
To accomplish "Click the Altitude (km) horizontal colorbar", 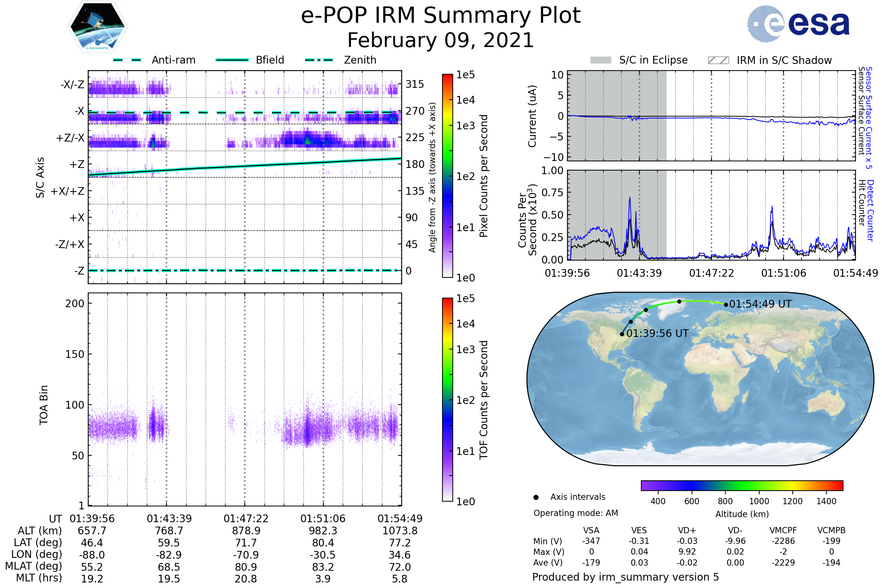I will [x=742, y=485].
